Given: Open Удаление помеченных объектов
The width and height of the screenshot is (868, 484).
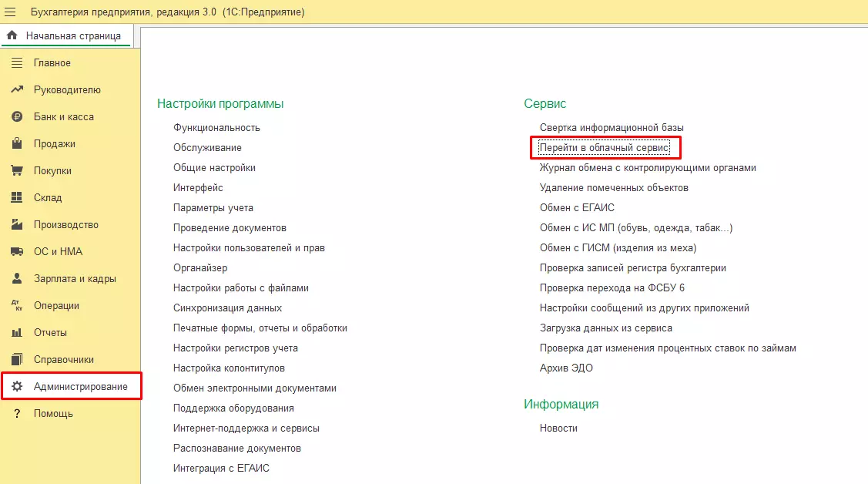Looking at the screenshot, I should point(614,187).
